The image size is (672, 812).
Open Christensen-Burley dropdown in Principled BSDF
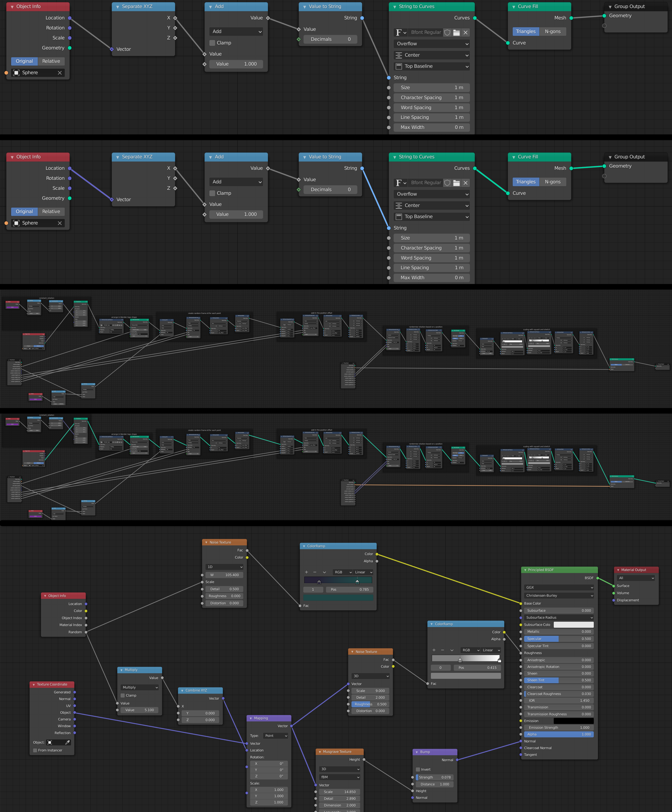(x=559, y=596)
